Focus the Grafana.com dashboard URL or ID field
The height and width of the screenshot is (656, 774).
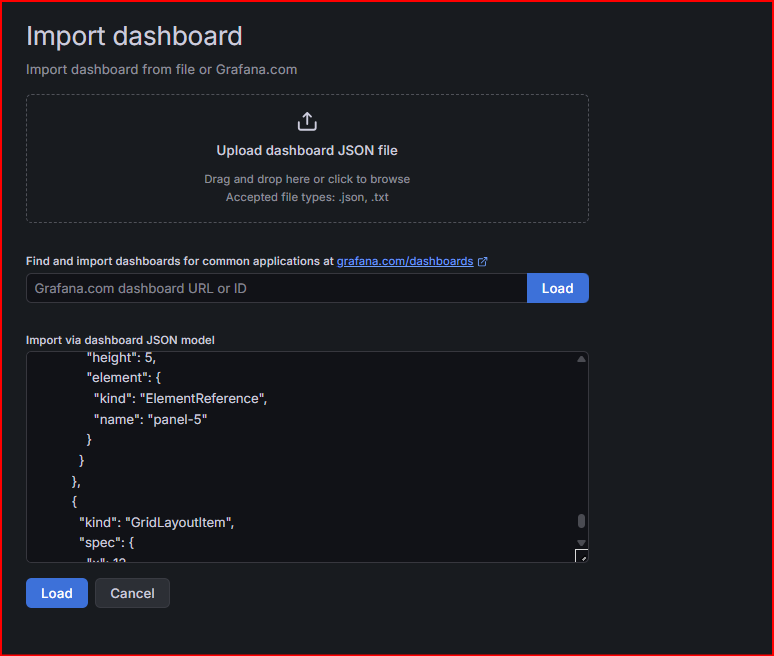coord(276,288)
